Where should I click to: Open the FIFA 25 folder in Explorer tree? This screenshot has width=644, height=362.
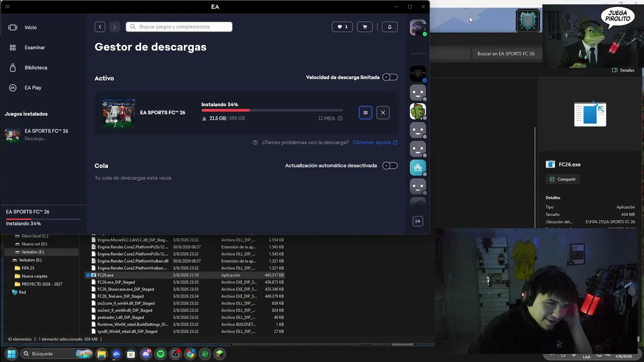pyautogui.click(x=28, y=268)
